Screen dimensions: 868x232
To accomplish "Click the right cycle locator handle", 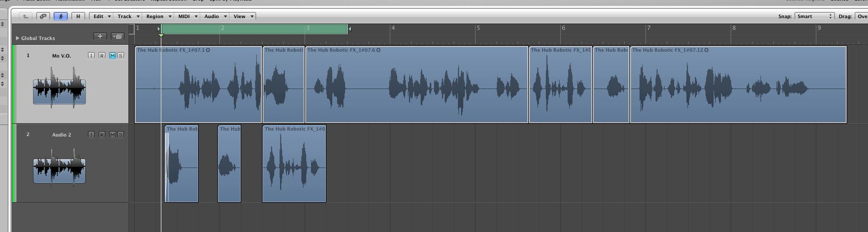I will [350, 29].
